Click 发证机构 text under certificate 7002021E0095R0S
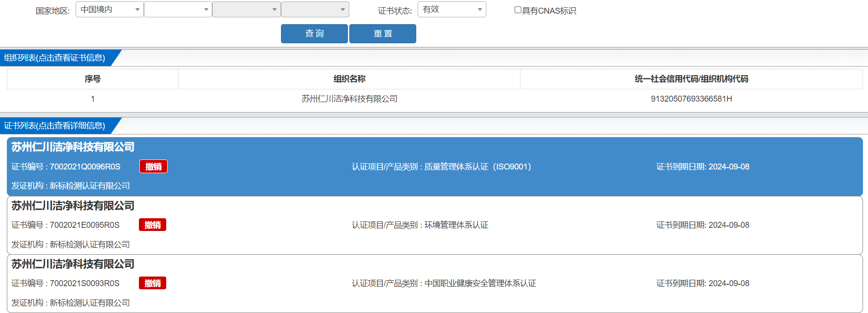868x313 pixels. 71,245
